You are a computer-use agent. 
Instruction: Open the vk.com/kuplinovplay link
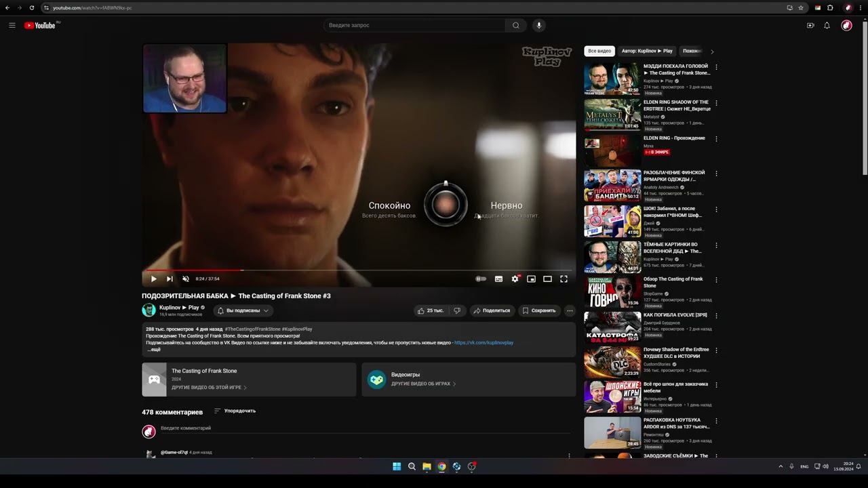point(484,343)
